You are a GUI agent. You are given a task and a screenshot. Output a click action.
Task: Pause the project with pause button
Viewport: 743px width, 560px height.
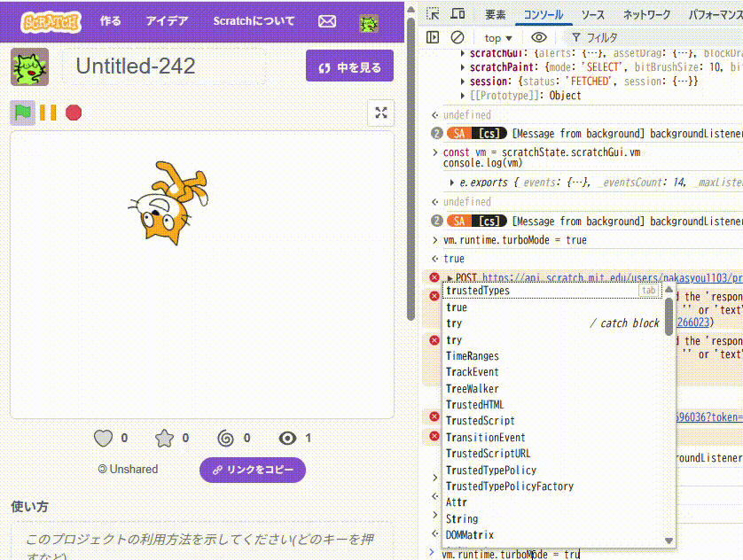pyautogui.click(x=48, y=113)
